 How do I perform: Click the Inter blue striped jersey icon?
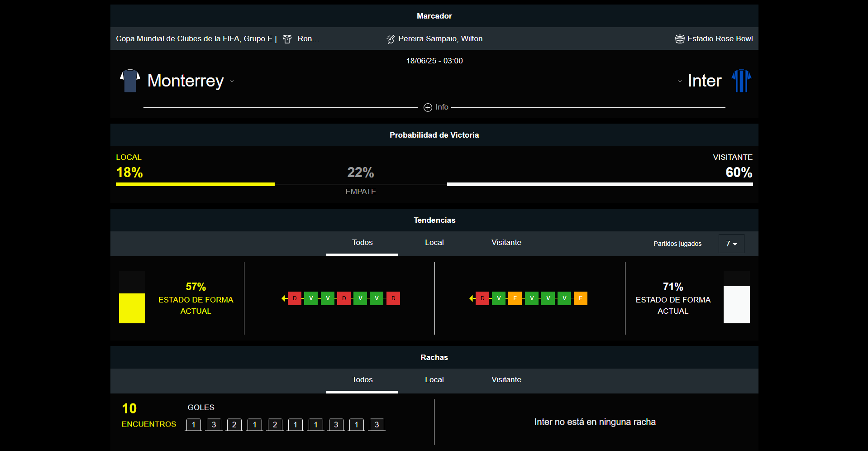[x=741, y=81]
